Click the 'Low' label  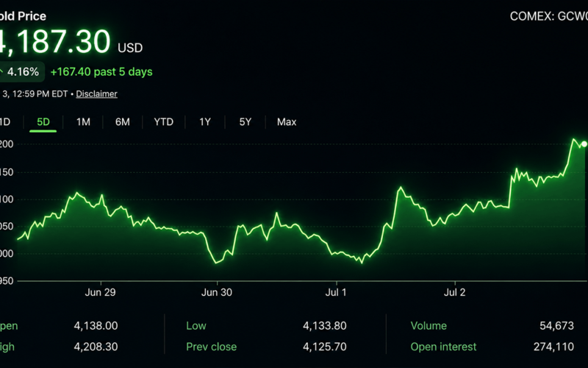pyautogui.click(x=196, y=325)
